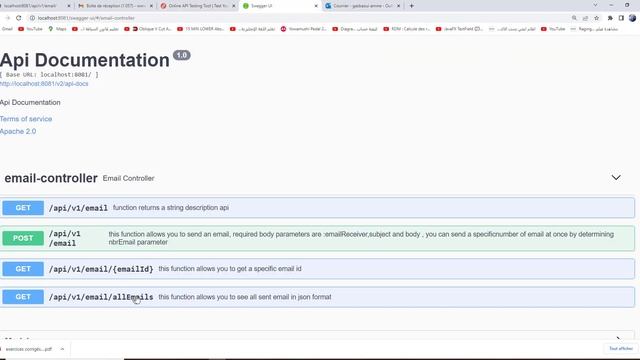Open the first YouTube bookmark

tap(31, 29)
